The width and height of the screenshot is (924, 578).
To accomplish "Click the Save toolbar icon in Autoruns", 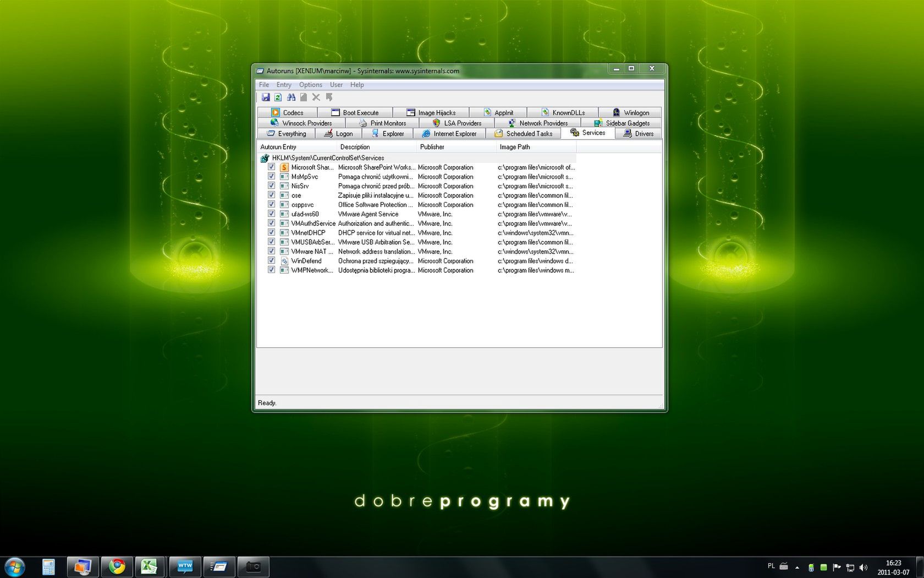I will 266,97.
